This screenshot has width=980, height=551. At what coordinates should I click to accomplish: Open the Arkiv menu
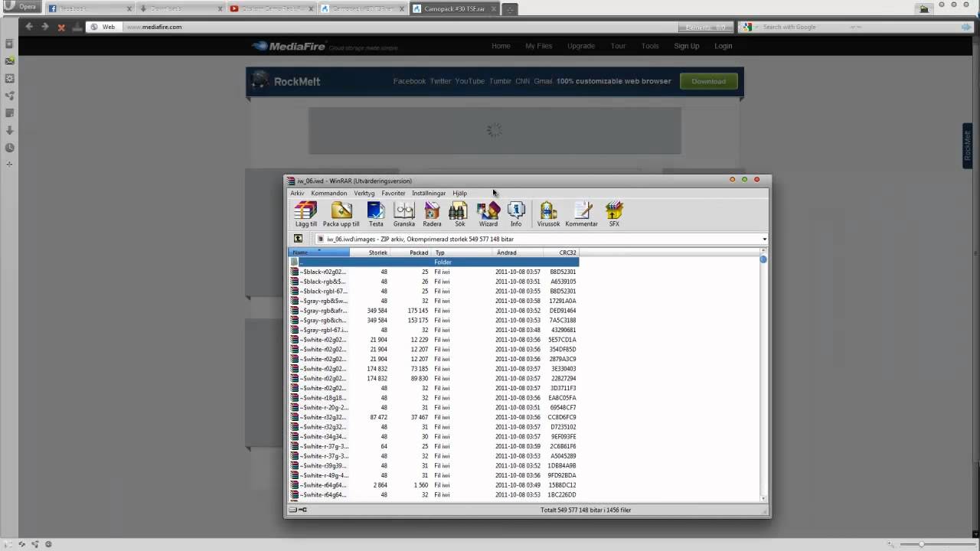pyautogui.click(x=297, y=193)
